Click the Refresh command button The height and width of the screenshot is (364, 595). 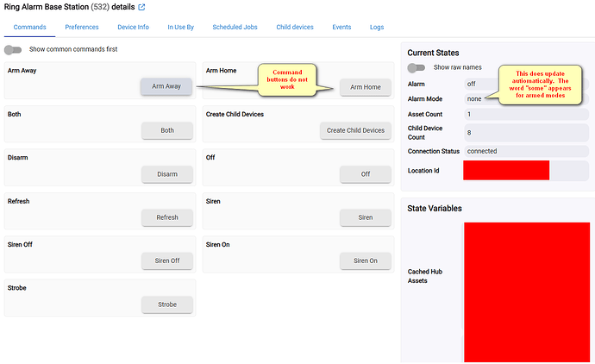point(167,217)
